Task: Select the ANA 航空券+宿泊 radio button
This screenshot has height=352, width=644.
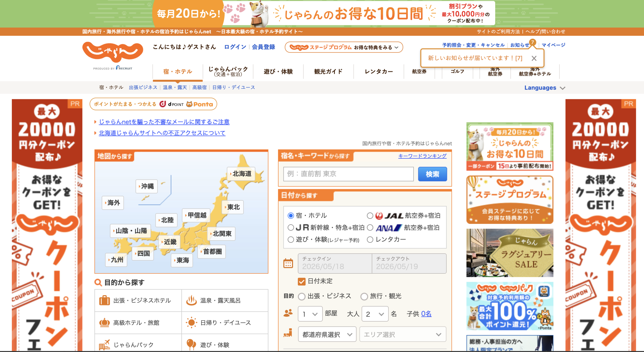Action: (x=370, y=228)
